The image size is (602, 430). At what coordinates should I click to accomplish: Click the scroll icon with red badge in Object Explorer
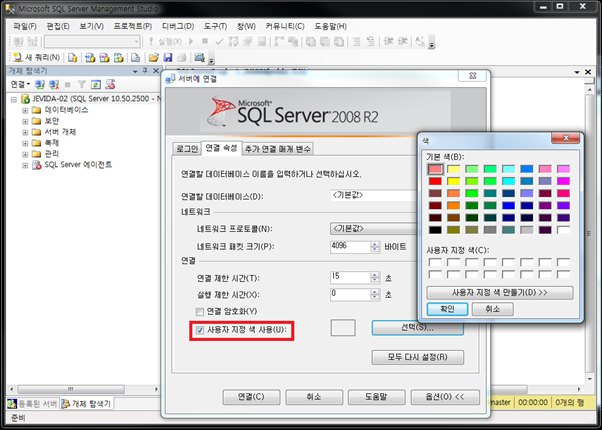(x=110, y=84)
